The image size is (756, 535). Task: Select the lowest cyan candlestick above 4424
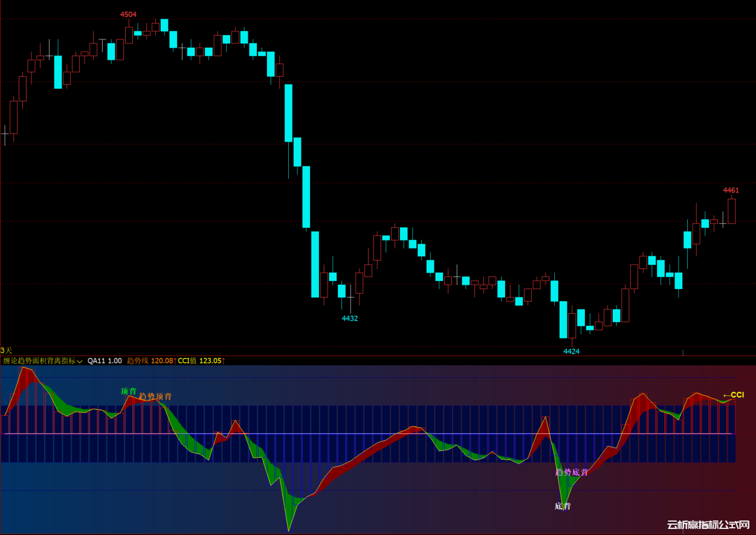coord(563,320)
